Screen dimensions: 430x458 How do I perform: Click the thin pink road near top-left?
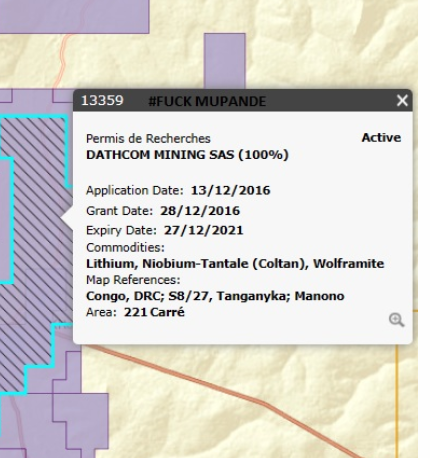pyautogui.click(x=62, y=60)
